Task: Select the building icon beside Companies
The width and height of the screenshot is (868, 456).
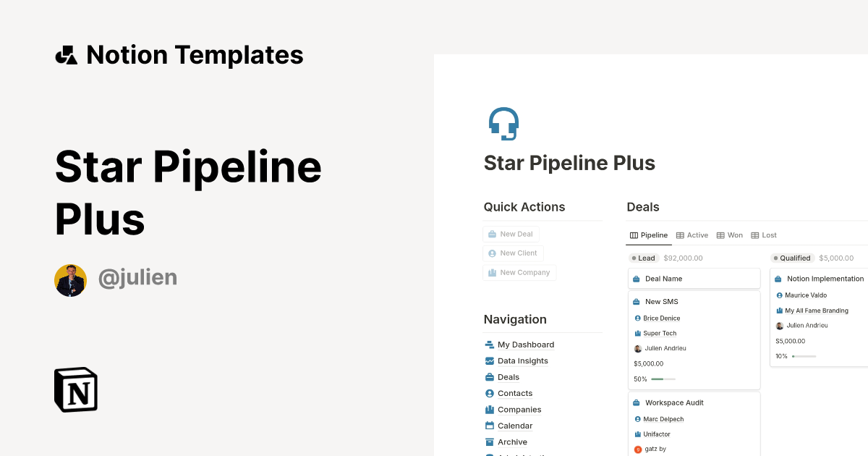Action: pyautogui.click(x=490, y=409)
